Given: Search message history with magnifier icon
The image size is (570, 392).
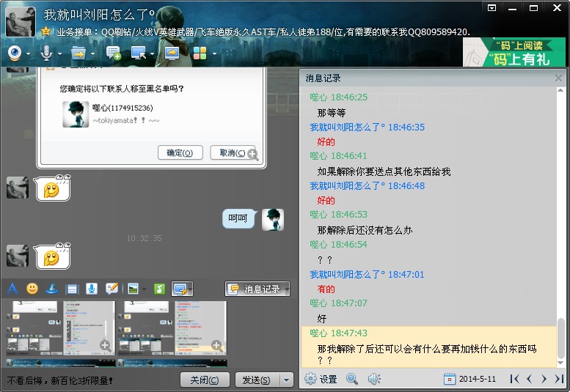Looking at the screenshot, I should coord(352,379).
